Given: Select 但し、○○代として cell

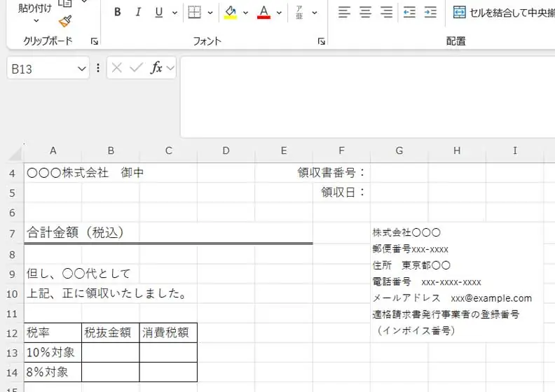Looking at the screenshot, I should point(53,274).
